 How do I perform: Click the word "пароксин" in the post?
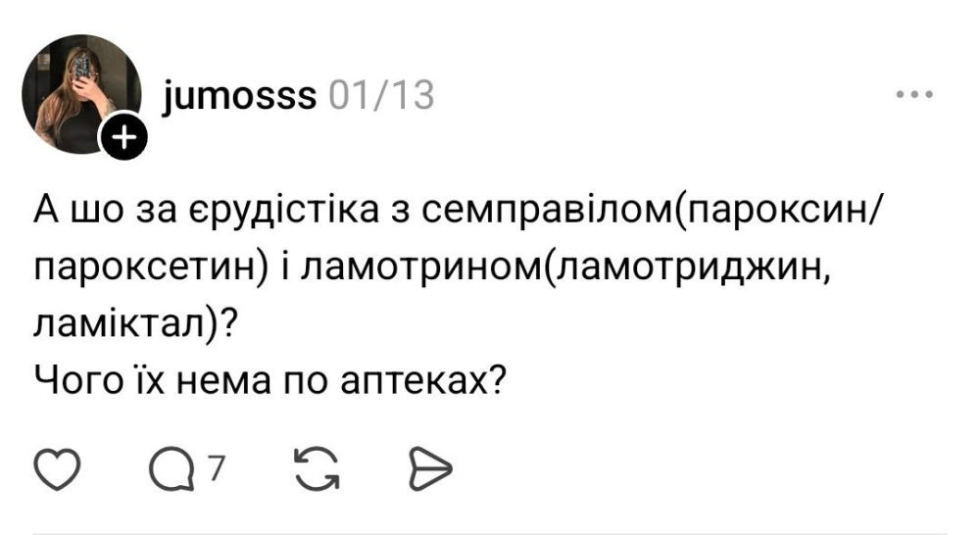(x=779, y=211)
